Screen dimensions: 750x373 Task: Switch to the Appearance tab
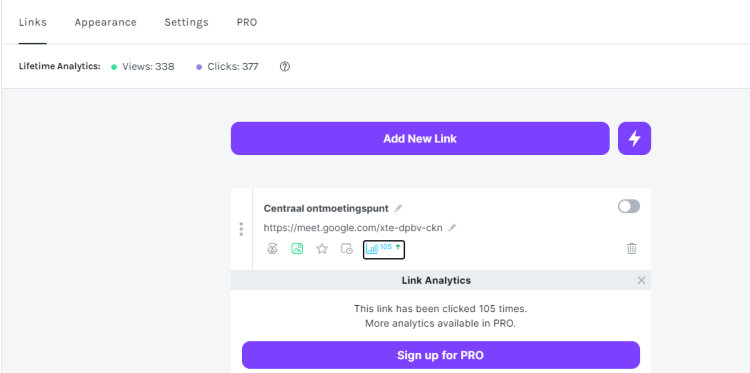click(105, 22)
